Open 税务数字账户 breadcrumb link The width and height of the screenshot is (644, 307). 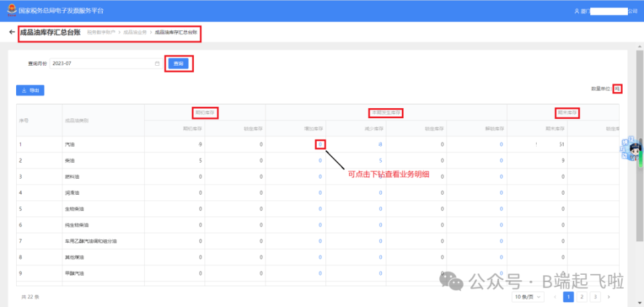click(101, 32)
